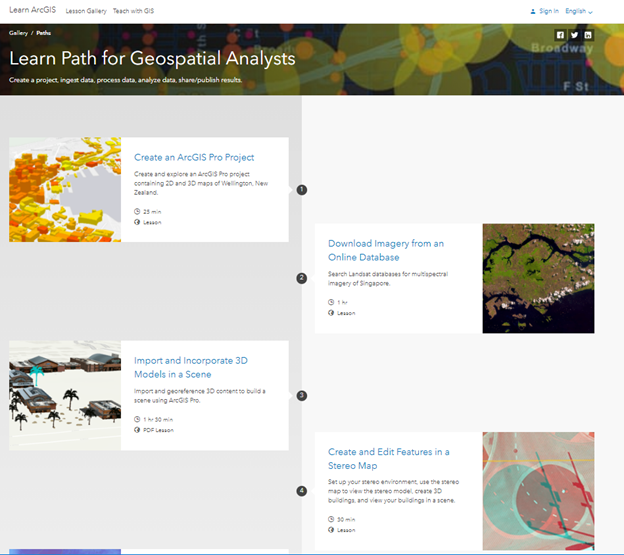624x555 pixels.
Task: Click the Sign In link
Action: tap(549, 11)
